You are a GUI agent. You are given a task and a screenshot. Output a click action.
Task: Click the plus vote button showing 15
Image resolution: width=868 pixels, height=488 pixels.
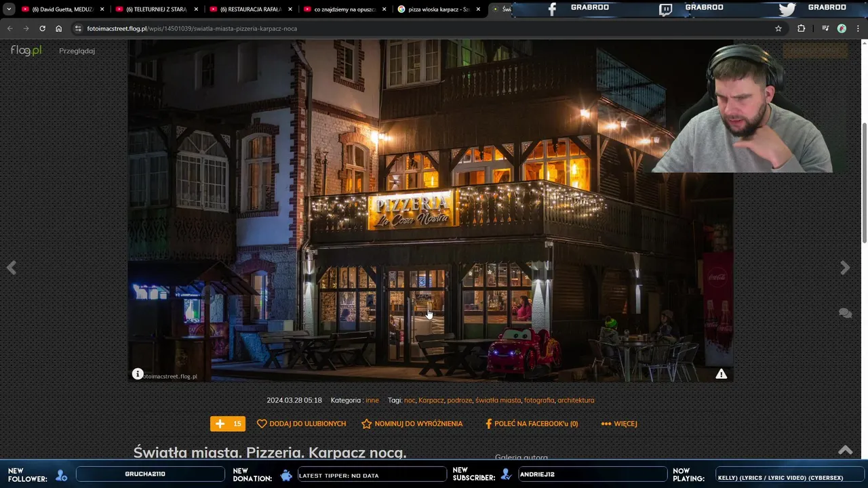(228, 424)
